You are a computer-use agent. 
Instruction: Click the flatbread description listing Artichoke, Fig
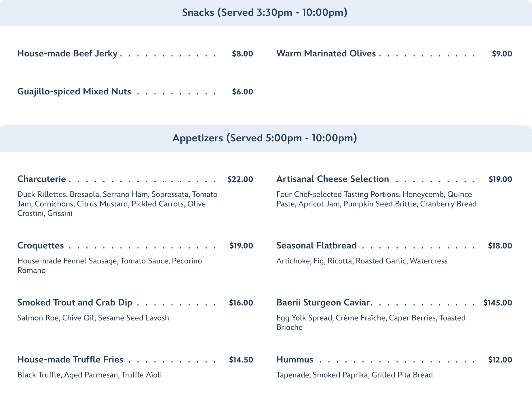[362, 261]
